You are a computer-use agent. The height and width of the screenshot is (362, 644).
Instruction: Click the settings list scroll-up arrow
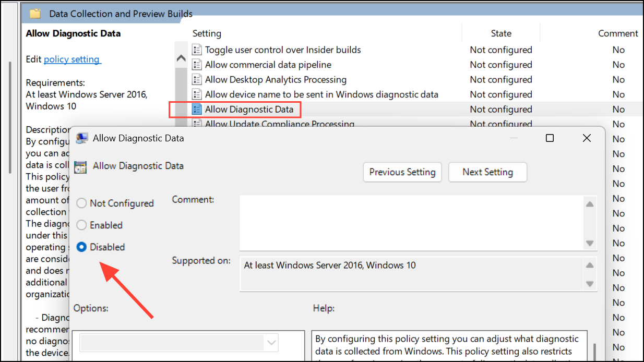[181, 59]
